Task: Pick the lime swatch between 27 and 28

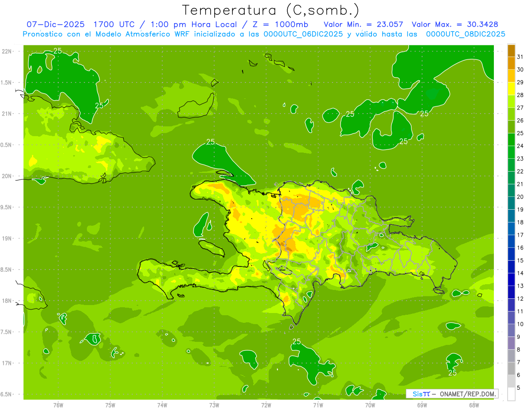Action: pos(511,101)
